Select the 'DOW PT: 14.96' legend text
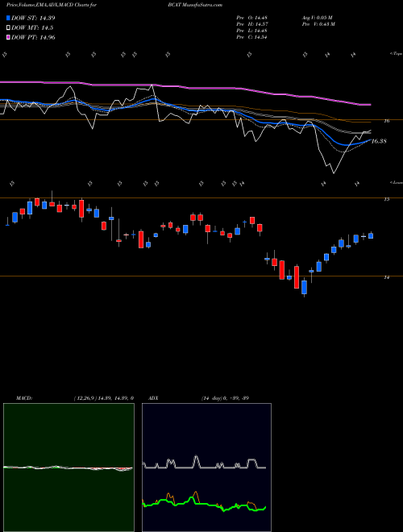The width and height of the screenshot is (403, 532). [x=33, y=37]
